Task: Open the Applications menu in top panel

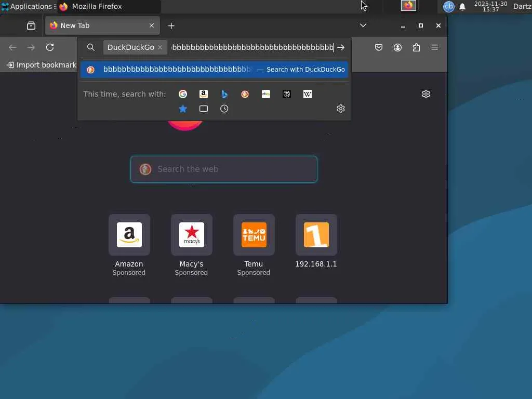Action: coord(28,6)
